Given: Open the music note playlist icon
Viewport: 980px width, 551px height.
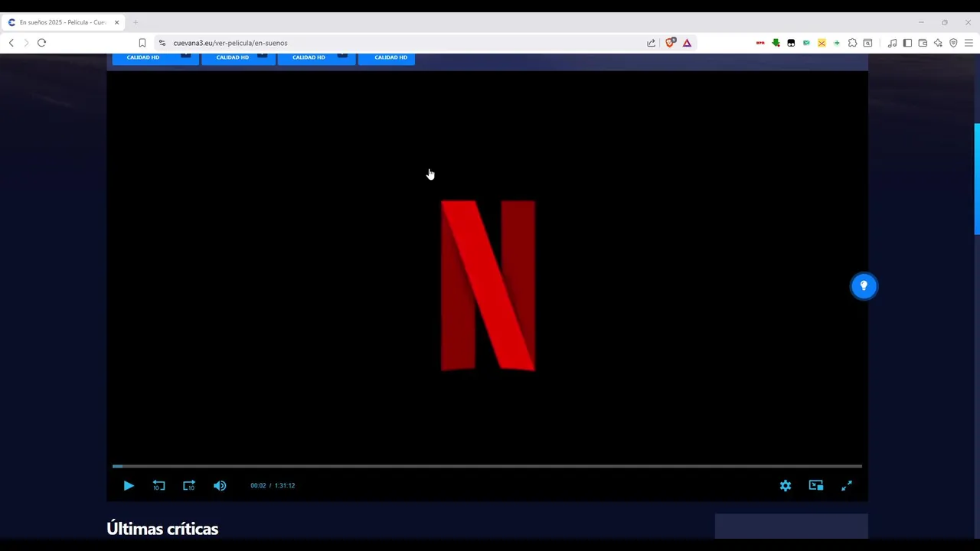Looking at the screenshot, I should click(x=892, y=43).
